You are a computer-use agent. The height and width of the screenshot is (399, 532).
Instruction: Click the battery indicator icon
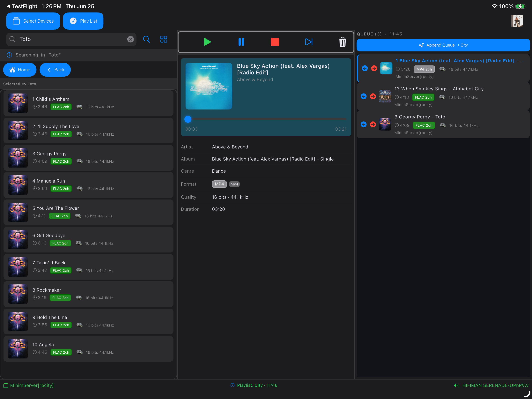[x=521, y=6]
